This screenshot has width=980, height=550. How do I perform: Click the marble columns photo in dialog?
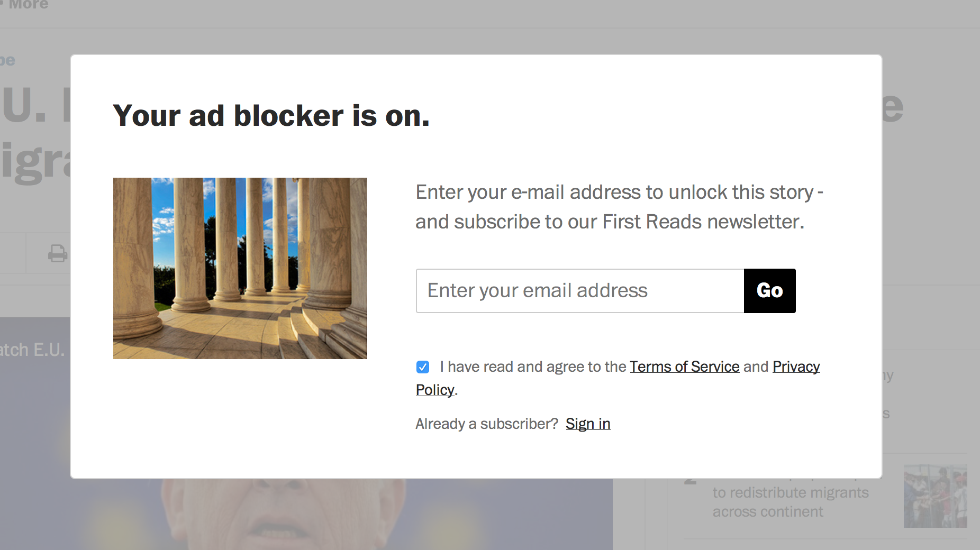[x=240, y=268]
